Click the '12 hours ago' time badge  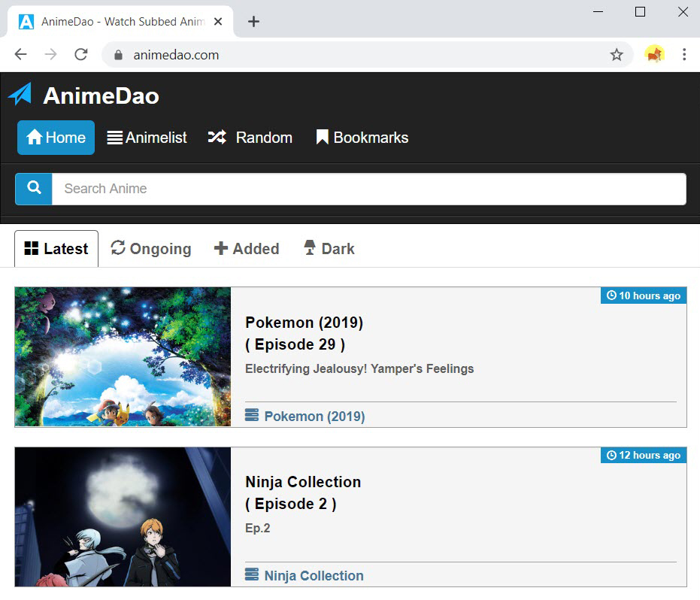(644, 455)
